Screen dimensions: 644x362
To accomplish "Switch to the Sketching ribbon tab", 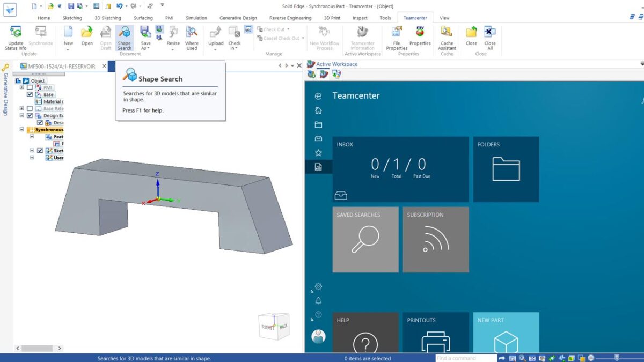I will [72, 18].
